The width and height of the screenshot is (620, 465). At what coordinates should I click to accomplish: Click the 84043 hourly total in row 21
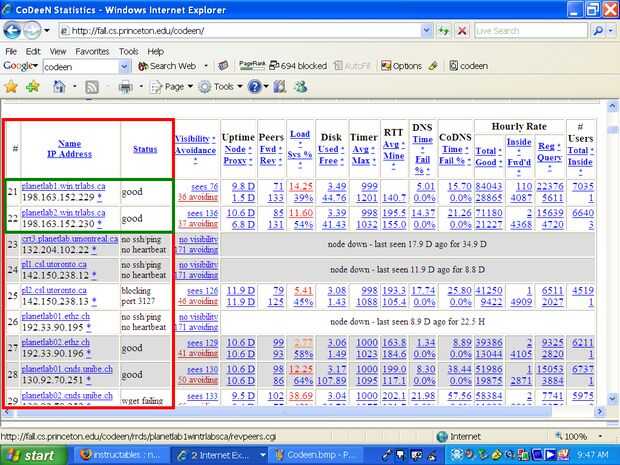tap(489, 187)
